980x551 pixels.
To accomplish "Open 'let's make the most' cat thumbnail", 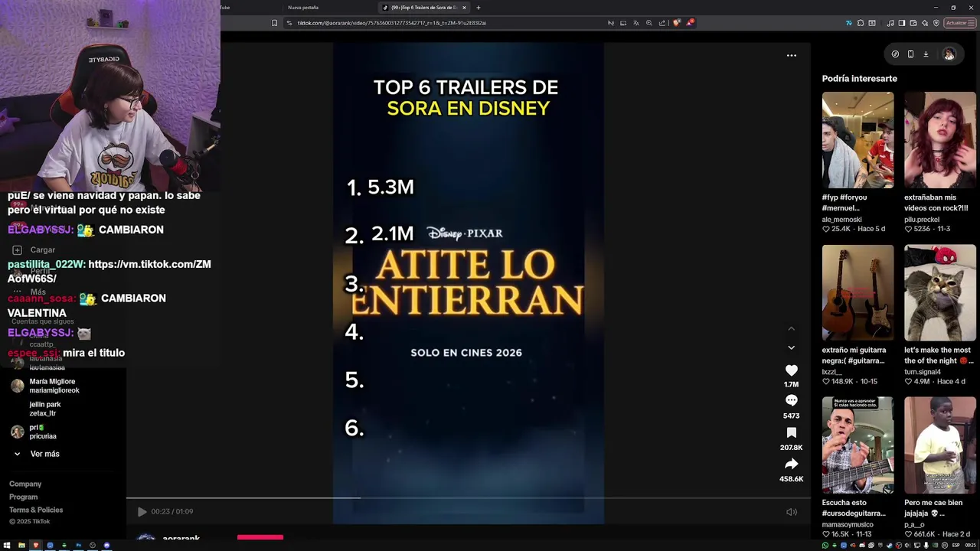I will pyautogui.click(x=940, y=292).
